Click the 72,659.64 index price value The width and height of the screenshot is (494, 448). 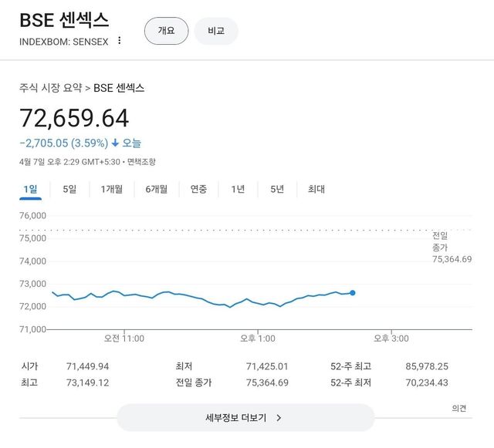coord(74,118)
